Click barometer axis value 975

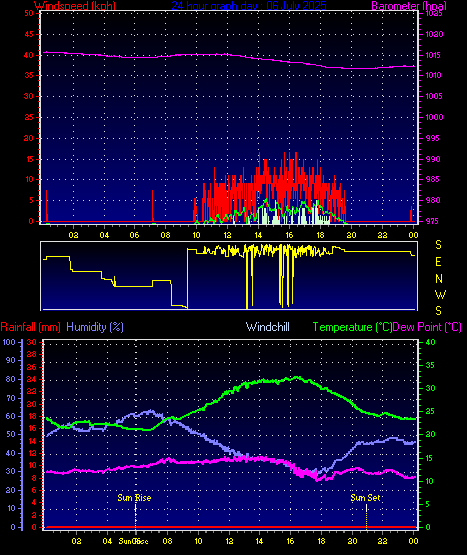433,221
